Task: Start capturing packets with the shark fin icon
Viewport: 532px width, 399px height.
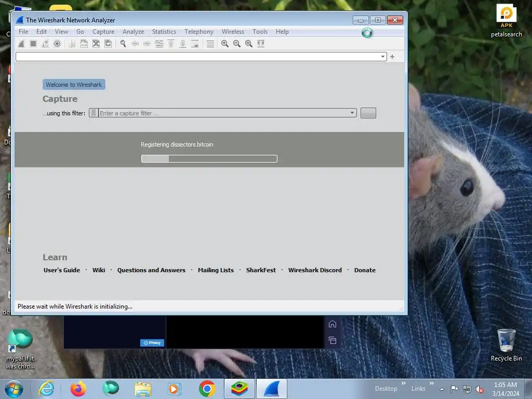Action: click(x=21, y=44)
